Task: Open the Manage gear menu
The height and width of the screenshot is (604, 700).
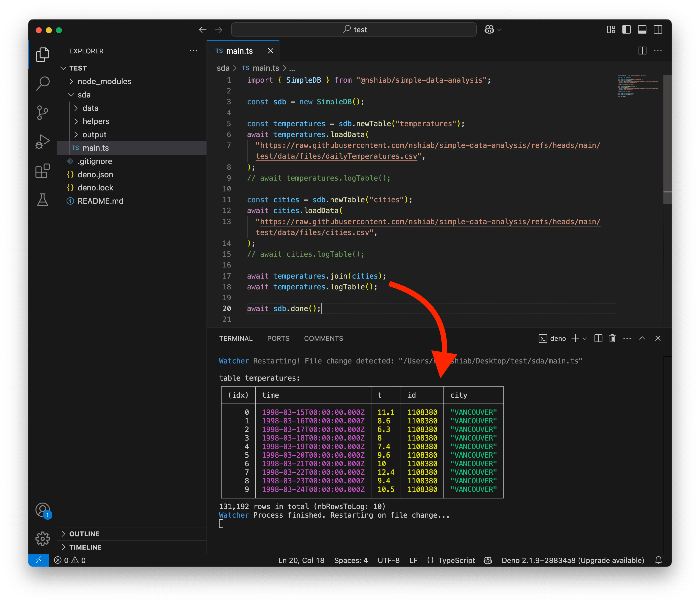Action: 43,539
